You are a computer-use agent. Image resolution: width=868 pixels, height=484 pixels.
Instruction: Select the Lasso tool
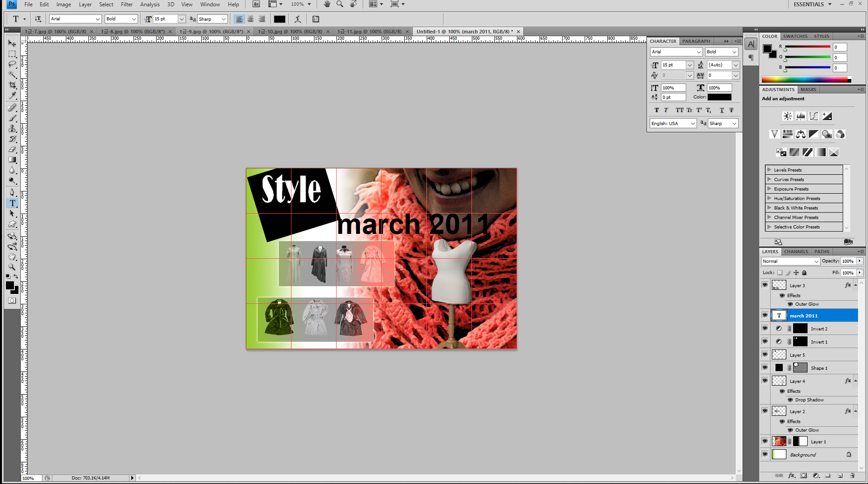(12, 64)
